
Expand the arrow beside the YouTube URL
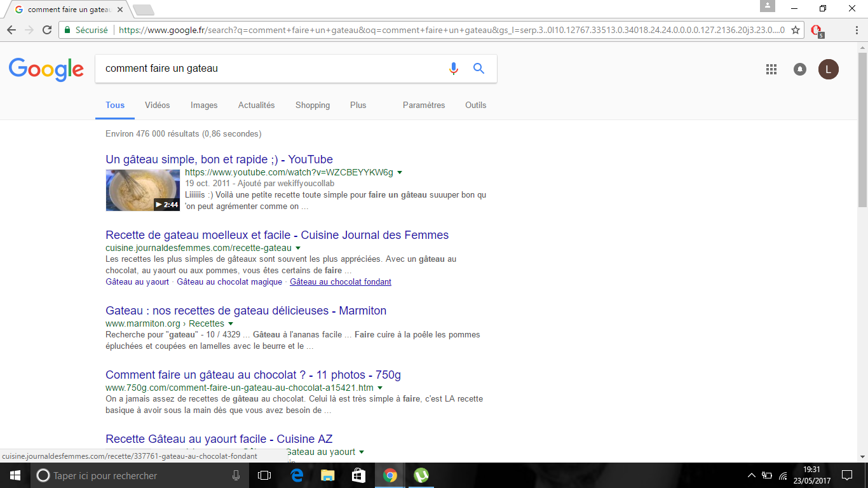tap(400, 173)
